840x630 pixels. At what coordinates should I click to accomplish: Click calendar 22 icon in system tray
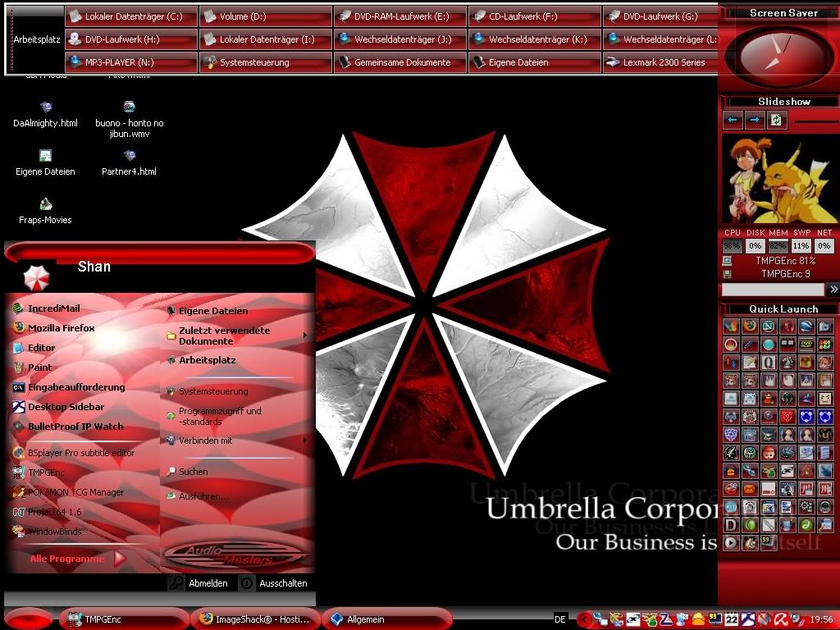click(x=731, y=619)
